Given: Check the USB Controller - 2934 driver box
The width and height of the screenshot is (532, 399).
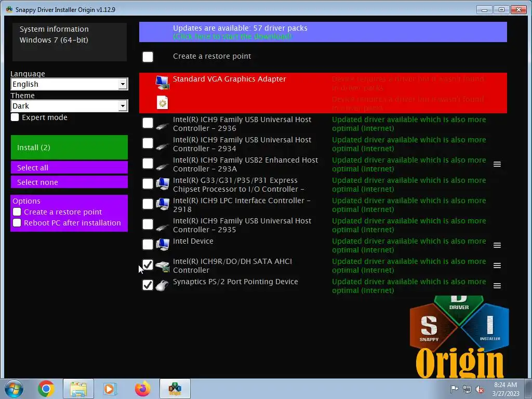Looking at the screenshot, I should (x=148, y=143).
